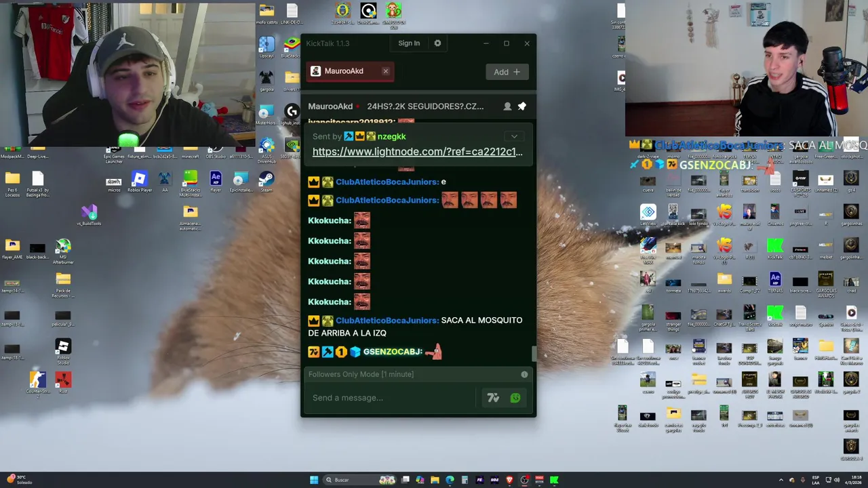The width and height of the screenshot is (868, 488).
Task: Open the Rust desktop icon
Action: pyautogui.click(x=63, y=384)
